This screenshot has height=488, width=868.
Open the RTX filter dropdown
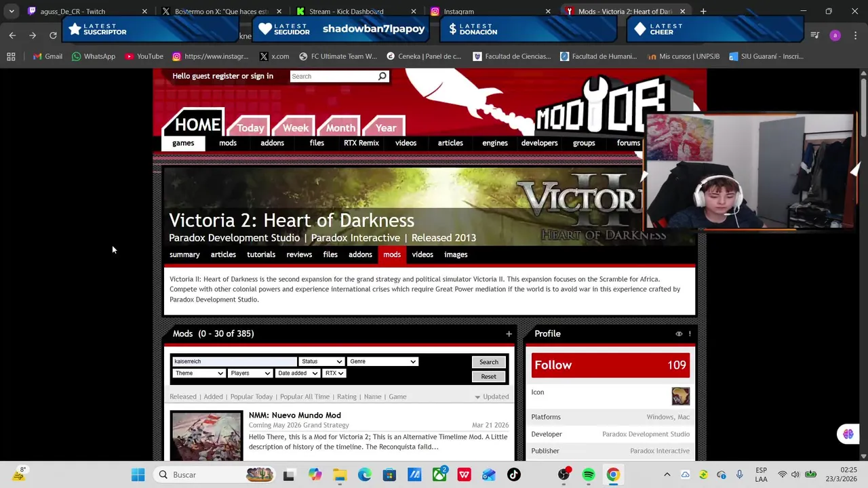point(334,373)
